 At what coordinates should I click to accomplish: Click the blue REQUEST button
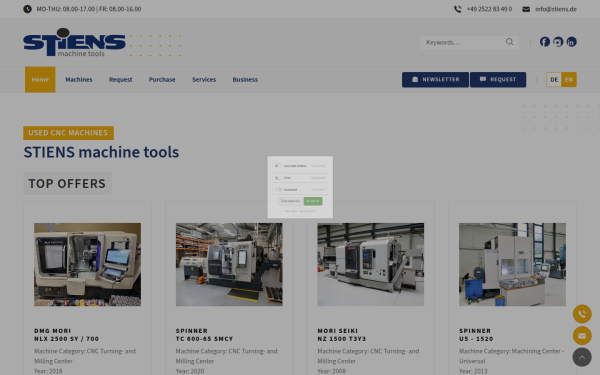(x=498, y=80)
